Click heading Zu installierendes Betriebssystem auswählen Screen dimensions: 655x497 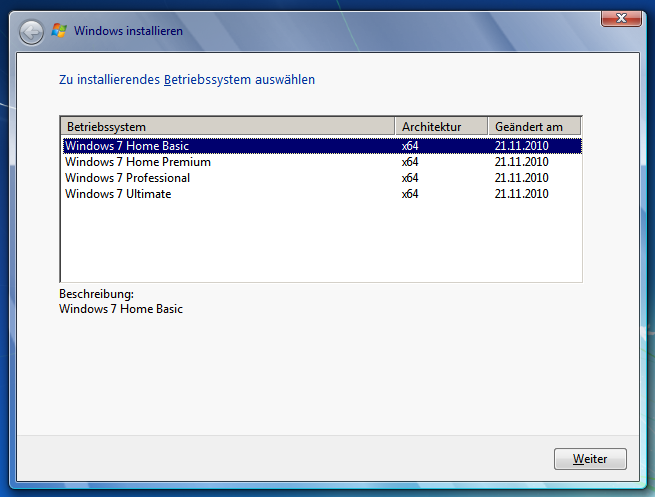coord(187,80)
